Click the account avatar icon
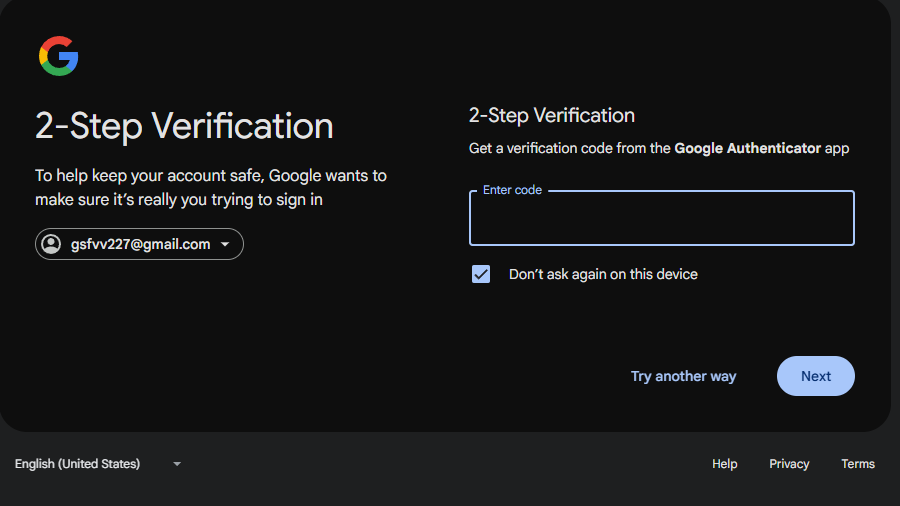 pyautogui.click(x=51, y=244)
